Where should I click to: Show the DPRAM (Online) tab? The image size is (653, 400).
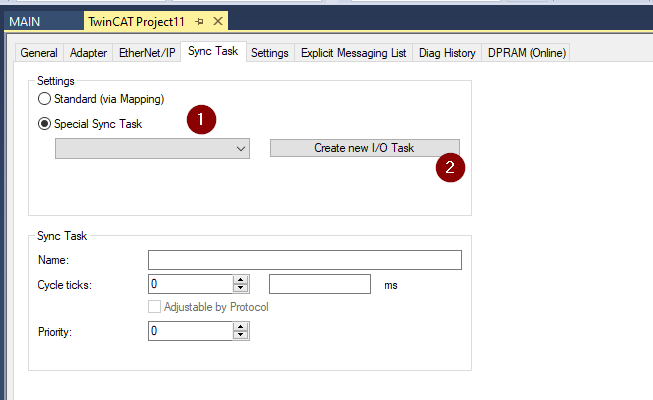(x=527, y=53)
